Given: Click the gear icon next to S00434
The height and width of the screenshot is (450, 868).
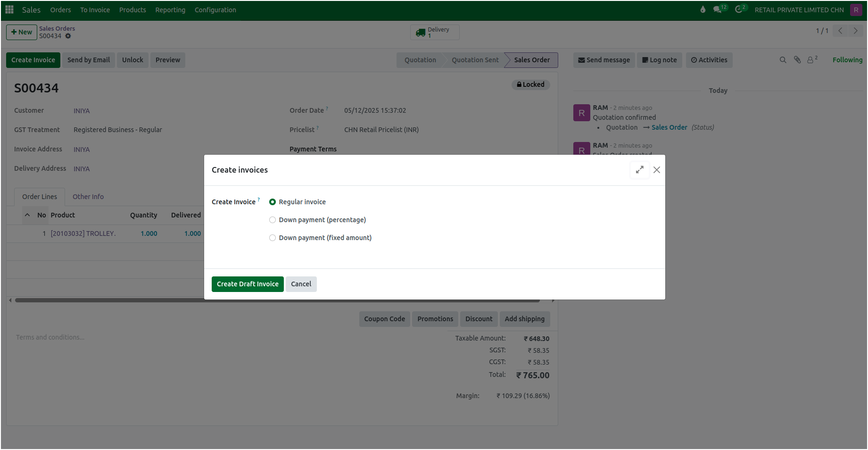Looking at the screenshot, I should [68, 36].
